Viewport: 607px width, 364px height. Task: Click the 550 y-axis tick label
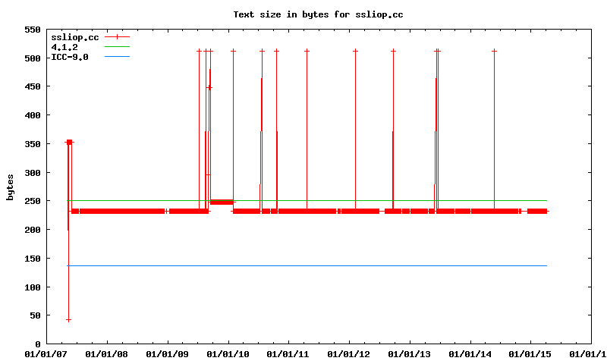(x=32, y=30)
